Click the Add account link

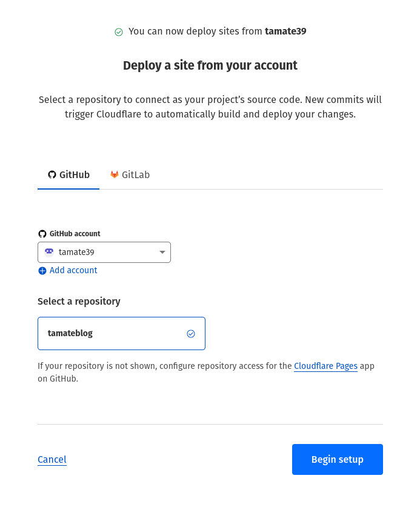[73, 271]
